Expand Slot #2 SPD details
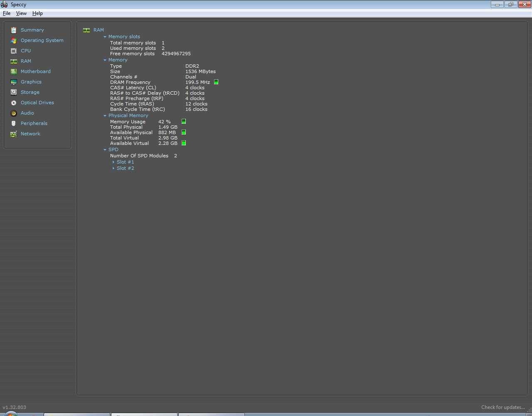Viewport: 532px width, 416px height. pyautogui.click(x=113, y=169)
